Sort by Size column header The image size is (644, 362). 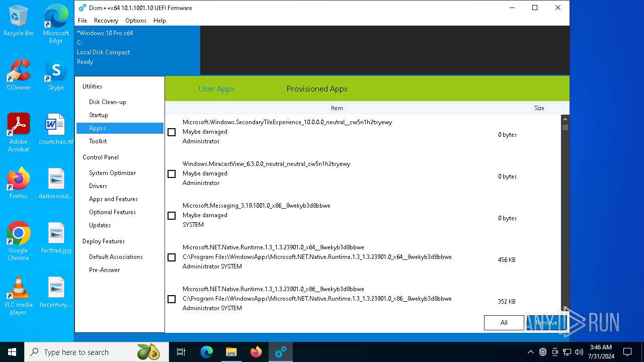[539, 108]
